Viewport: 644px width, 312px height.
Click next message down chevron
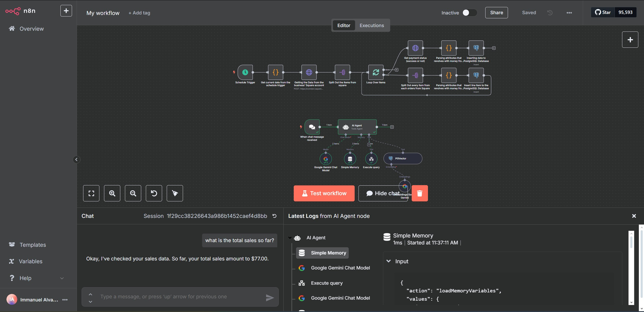(90, 302)
